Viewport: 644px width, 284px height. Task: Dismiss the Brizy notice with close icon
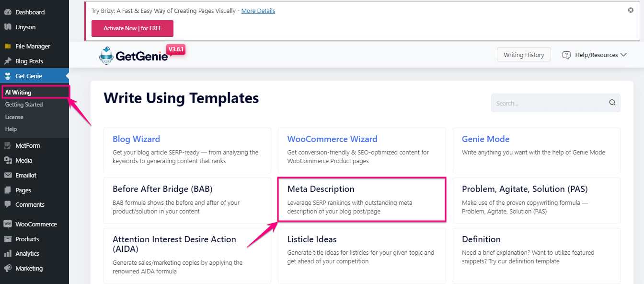[x=631, y=10]
